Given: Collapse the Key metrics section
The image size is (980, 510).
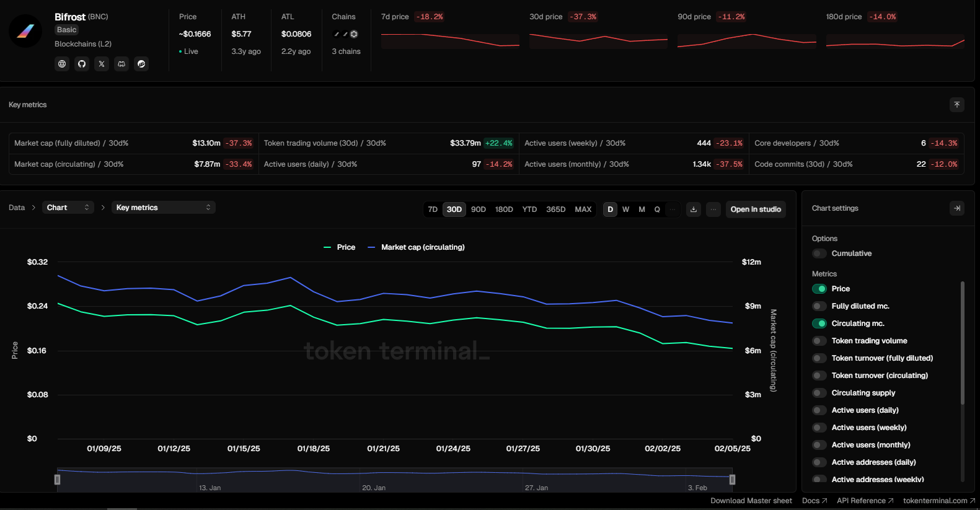Looking at the screenshot, I should 957,105.
